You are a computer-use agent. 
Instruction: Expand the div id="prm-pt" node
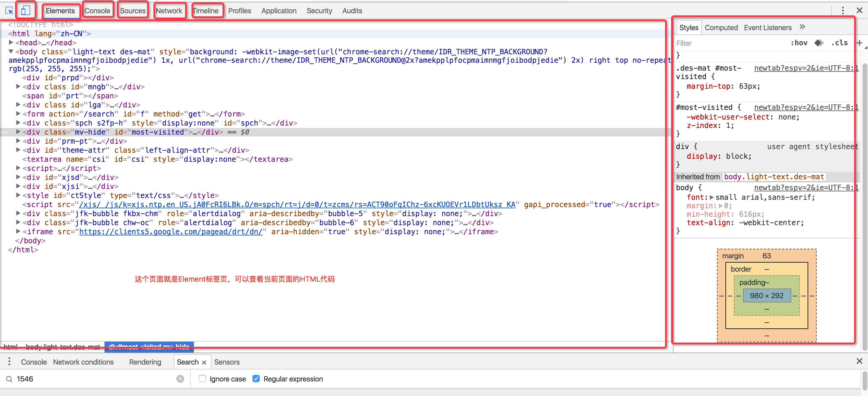(x=18, y=141)
